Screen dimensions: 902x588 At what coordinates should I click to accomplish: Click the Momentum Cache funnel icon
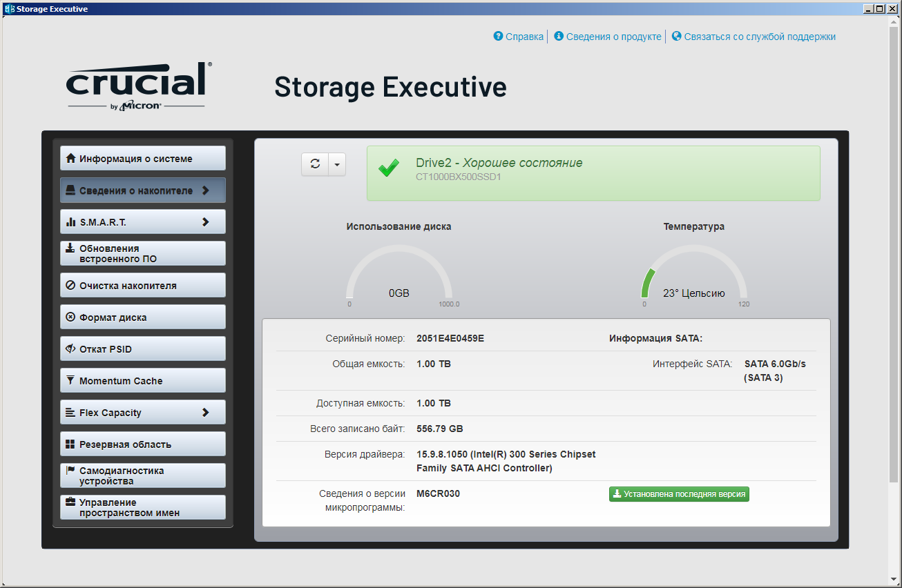coord(70,381)
